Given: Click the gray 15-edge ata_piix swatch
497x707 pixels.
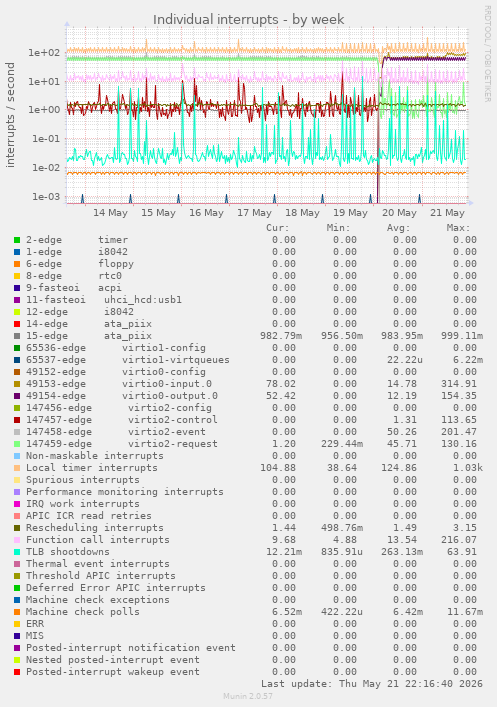Looking at the screenshot, I should pyautogui.click(x=17, y=336).
